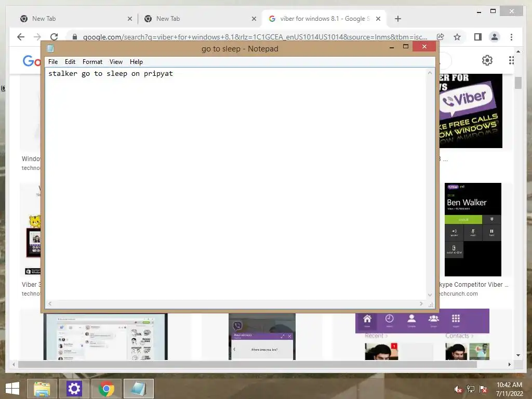Maximize the Notepad window
This screenshot has height=399, width=532.
point(405,47)
